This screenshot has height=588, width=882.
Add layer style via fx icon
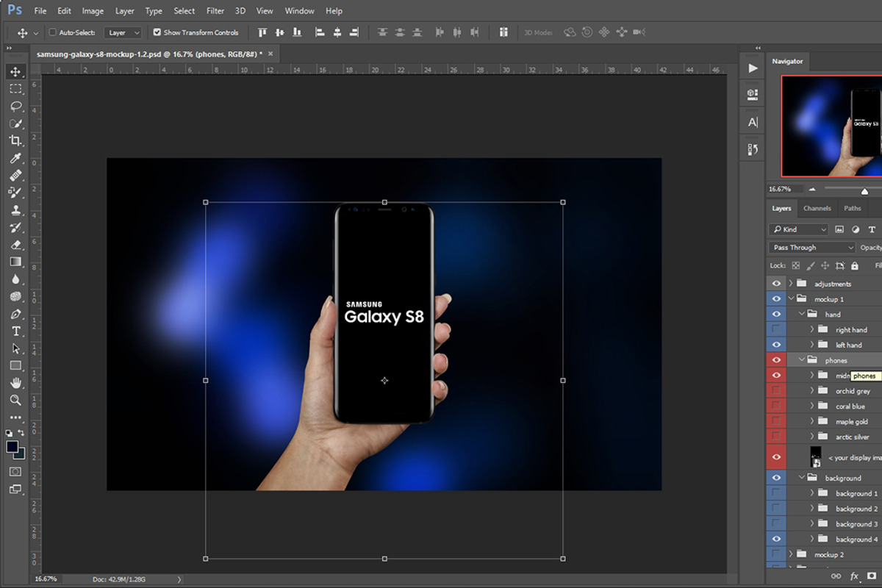pyautogui.click(x=854, y=576)
